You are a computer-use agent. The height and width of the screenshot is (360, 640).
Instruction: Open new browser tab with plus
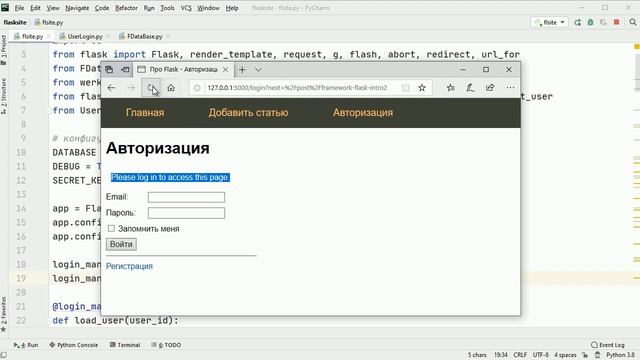[x=242, y=70]
